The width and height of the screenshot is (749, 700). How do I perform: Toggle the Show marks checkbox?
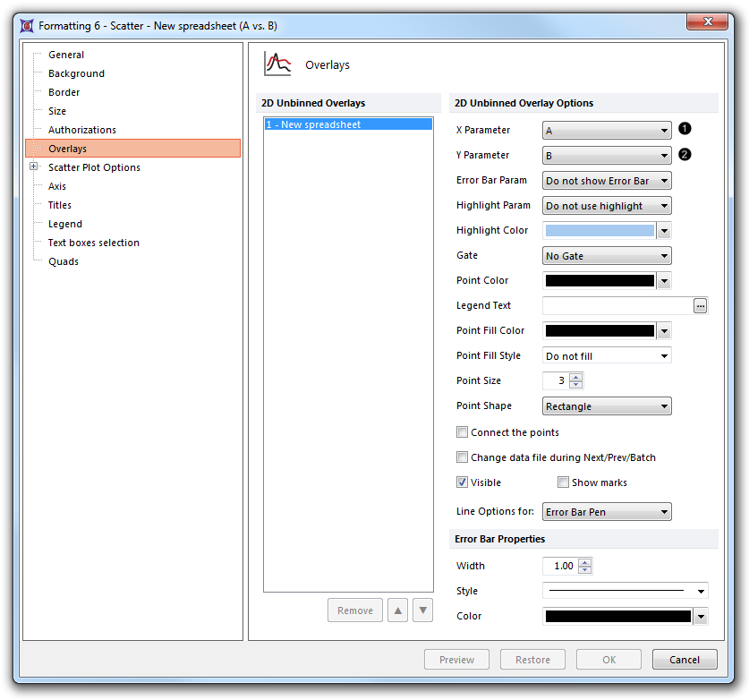[563, 482]
